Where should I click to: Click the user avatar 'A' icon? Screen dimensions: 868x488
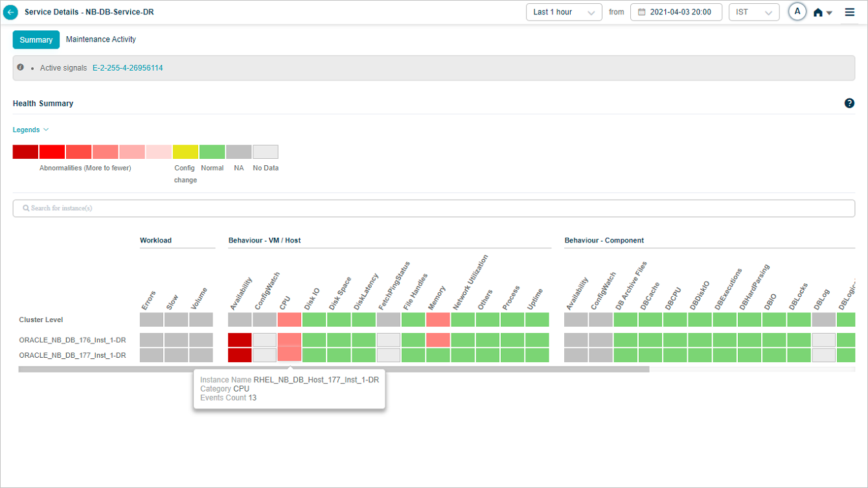797,12
